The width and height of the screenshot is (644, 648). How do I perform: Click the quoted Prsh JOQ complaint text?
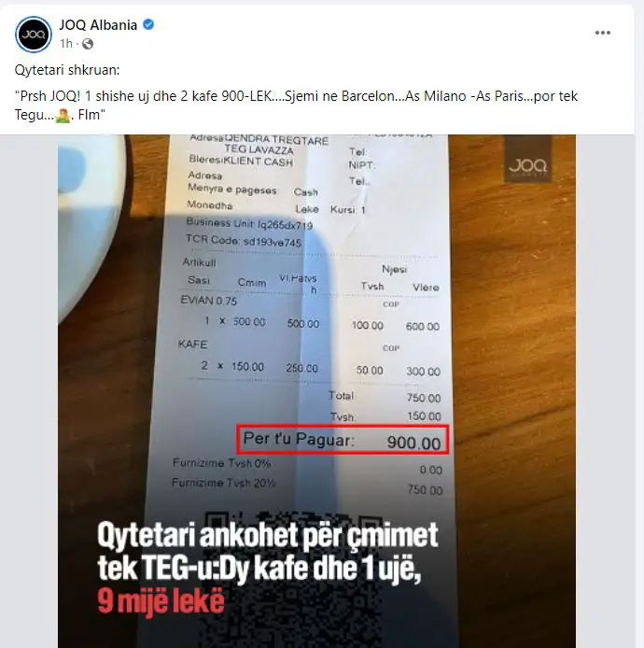296,106
